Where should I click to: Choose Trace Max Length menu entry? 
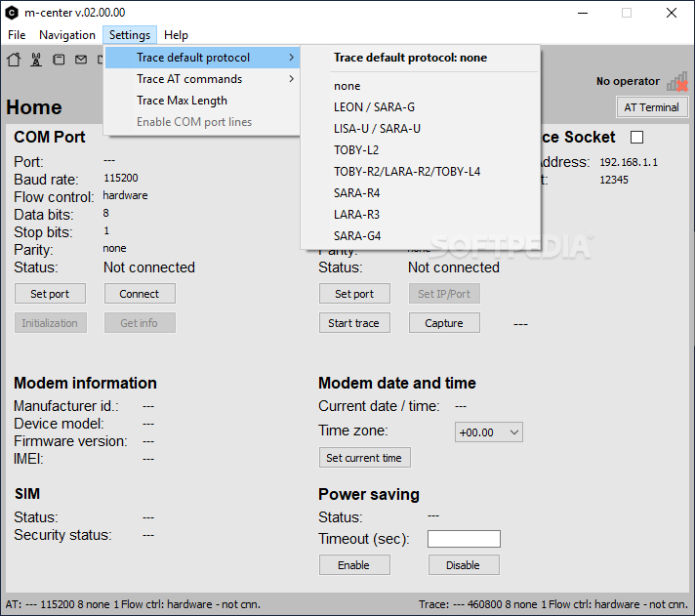[202, 101]
